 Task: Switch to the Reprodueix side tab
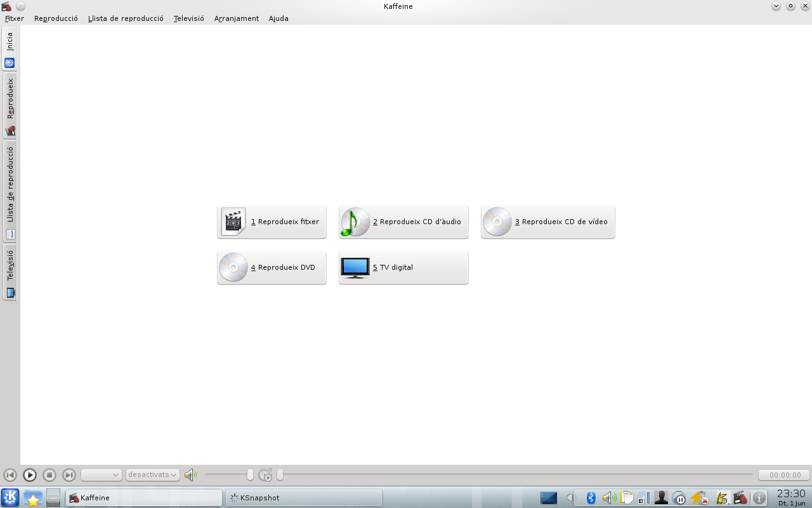coord(10,106)
